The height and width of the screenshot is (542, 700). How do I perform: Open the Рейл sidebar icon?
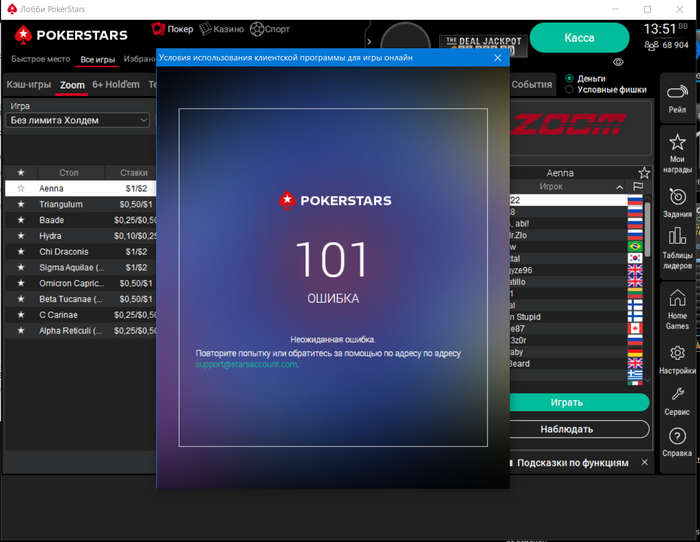(x=677, y=92)
